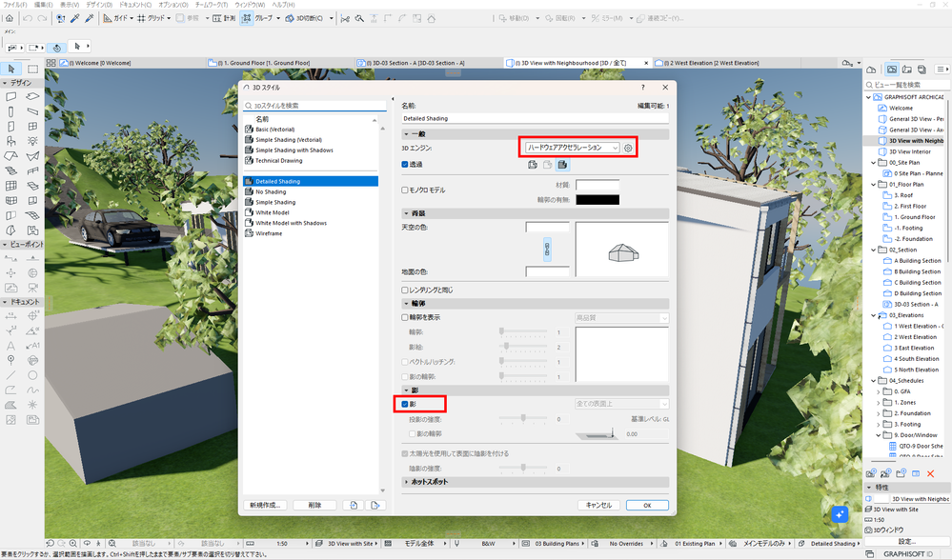Open the ガイド dropdown arrow in the toolbar
The image size is (952, 560).
pyautogui.click(x=132, y=18)
